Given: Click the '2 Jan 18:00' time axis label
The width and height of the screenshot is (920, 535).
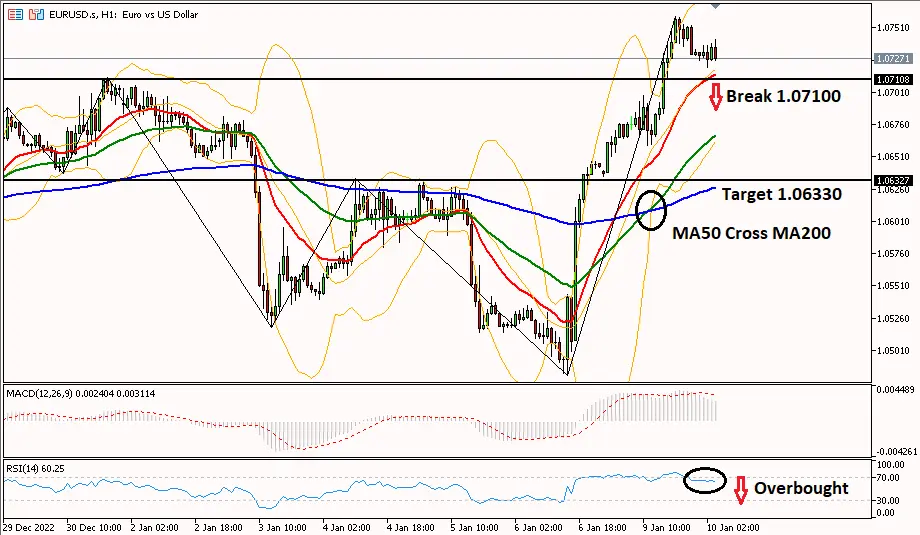Looking at the screenshot, I should [x=218, y=527].
